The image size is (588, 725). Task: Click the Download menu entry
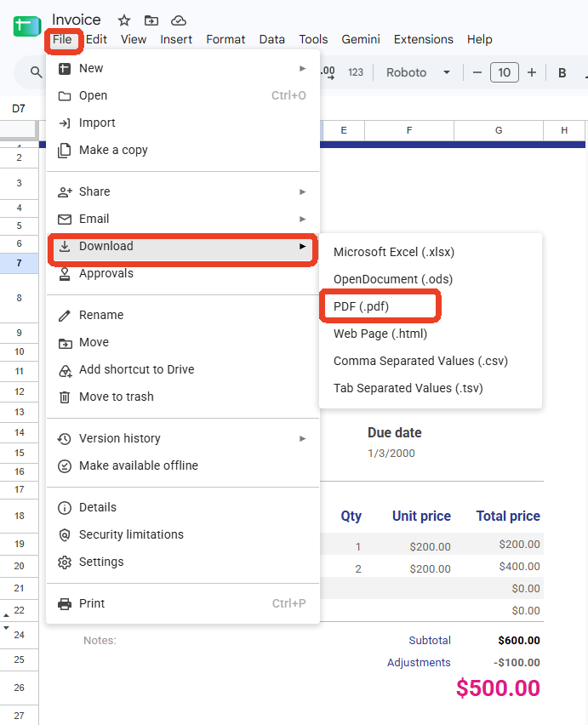pos(183,247)
